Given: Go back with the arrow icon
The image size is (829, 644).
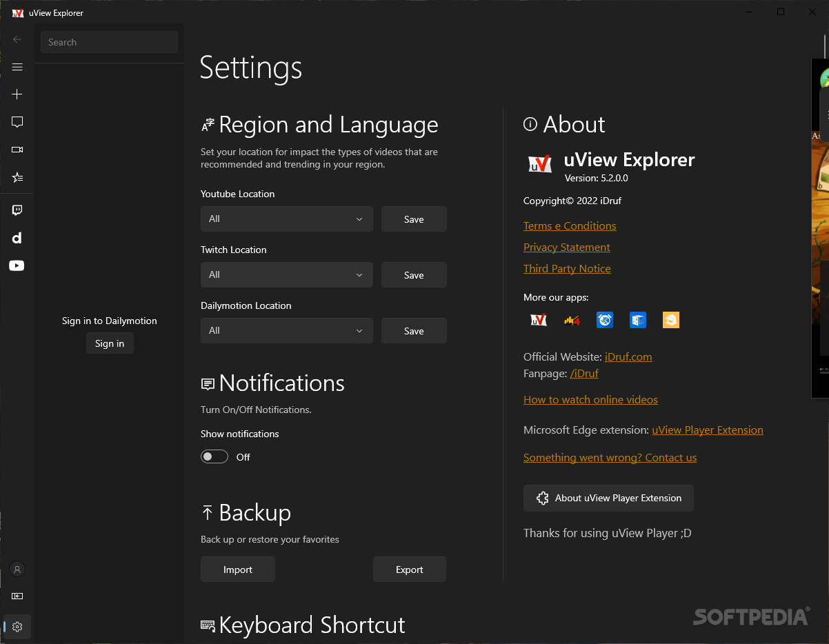Looking at the screenshot, I should tap(17, 39).
